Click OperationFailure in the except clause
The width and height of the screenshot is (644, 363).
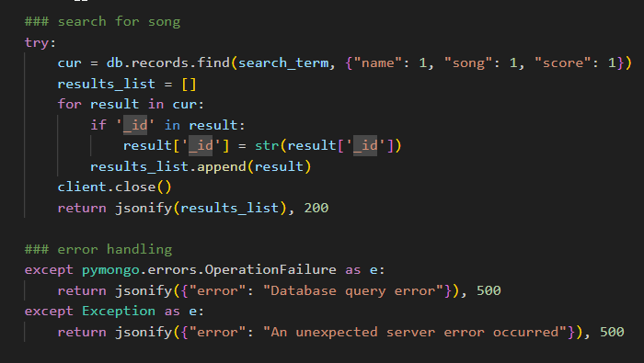click(270, 270)
